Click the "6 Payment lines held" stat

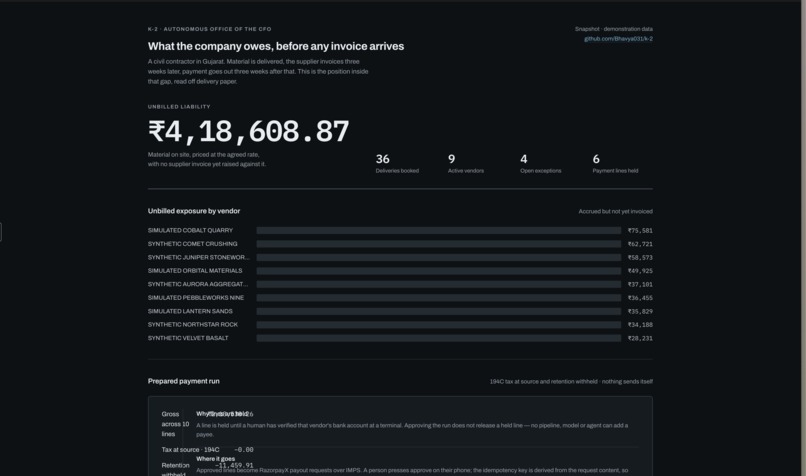(615, 164)
